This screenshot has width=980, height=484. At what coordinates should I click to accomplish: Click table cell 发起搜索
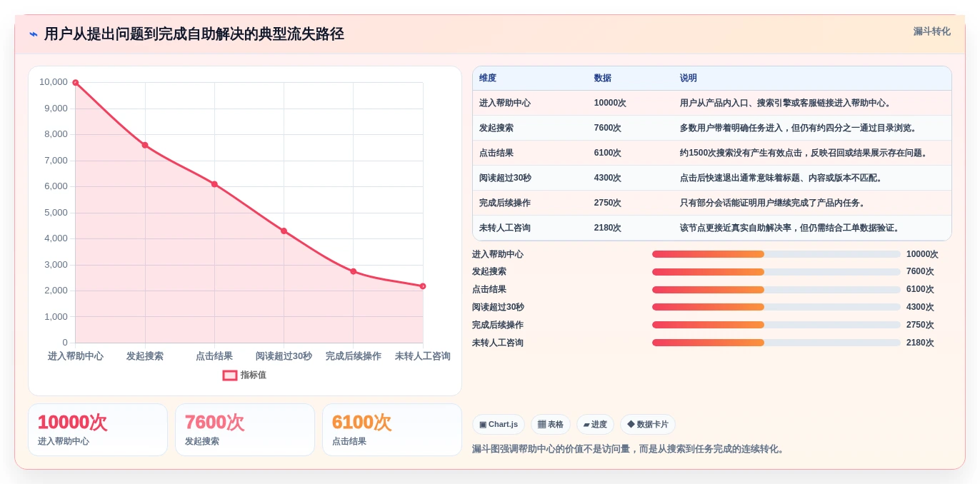496,128
